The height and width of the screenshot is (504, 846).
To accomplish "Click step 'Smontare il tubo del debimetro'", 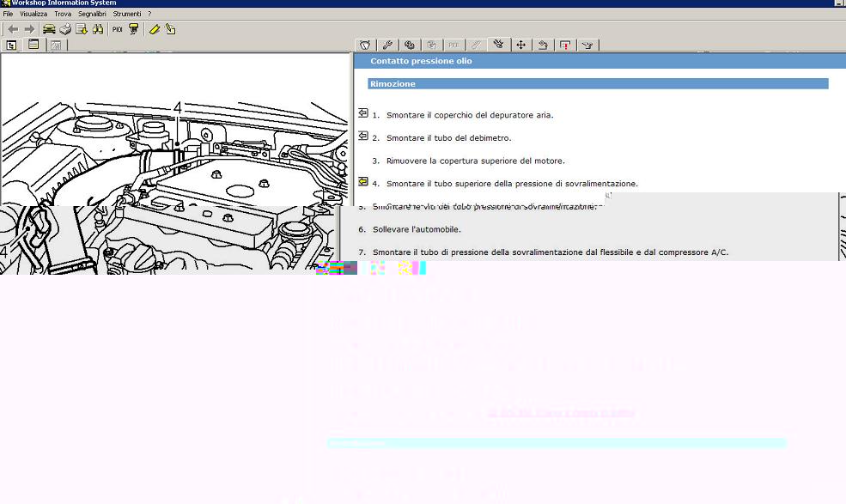I will 449,138.
